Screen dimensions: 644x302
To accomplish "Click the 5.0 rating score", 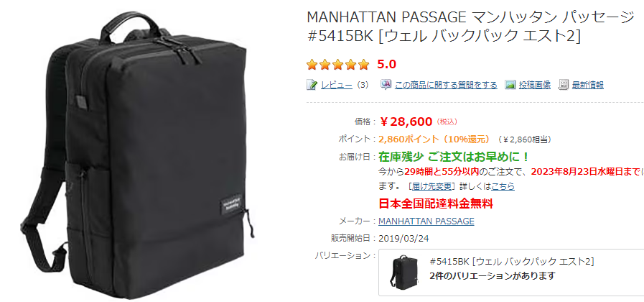I will 386,65.
